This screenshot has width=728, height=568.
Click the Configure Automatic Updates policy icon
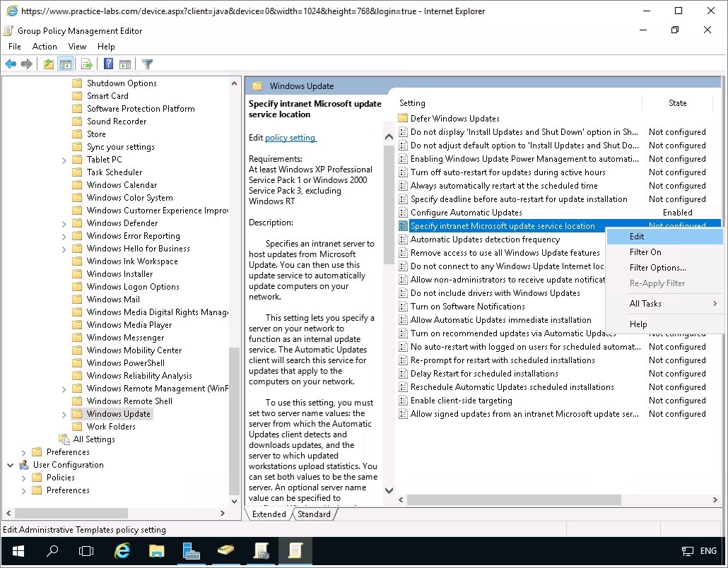[403, 213]
